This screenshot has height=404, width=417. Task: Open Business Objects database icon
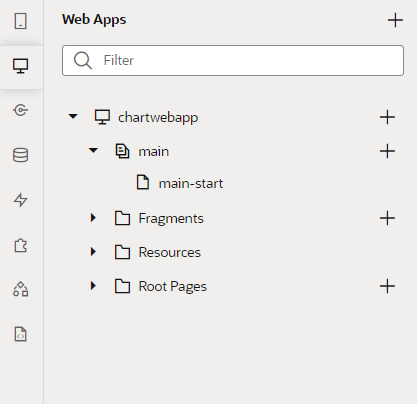21,155
